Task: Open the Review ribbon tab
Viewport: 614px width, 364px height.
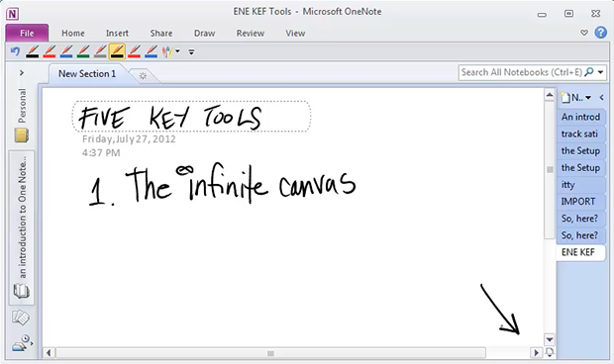Action: point(251,34)
